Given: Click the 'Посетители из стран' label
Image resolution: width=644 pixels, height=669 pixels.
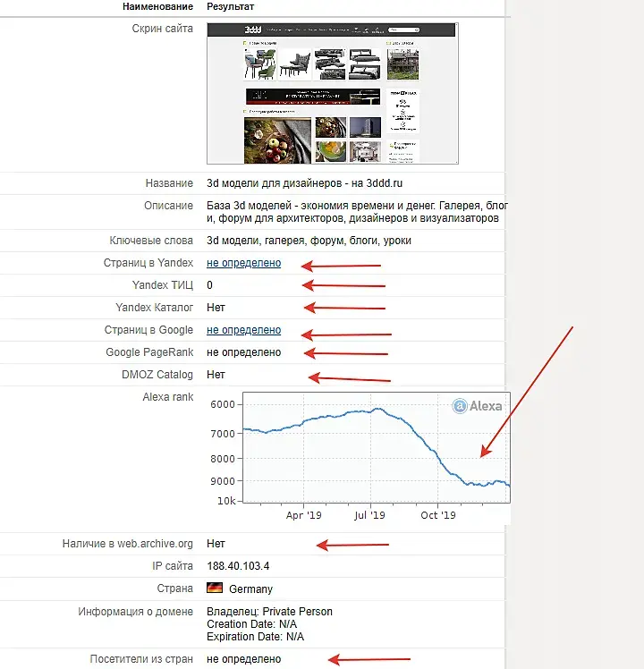Looking at the screenshot, I should [x=141, y=659].
